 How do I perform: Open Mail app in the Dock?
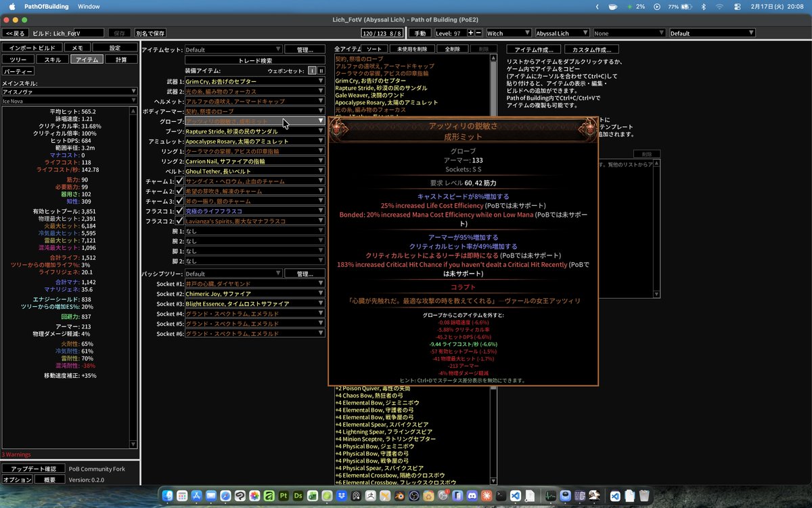[x=211, y=496]
